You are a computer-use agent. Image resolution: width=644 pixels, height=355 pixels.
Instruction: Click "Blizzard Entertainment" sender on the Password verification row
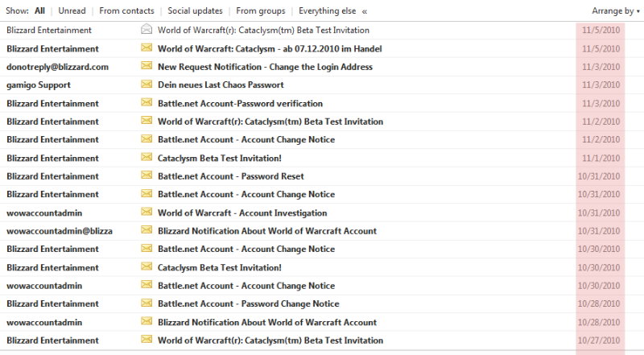pyautogui.click(x=52, y=104)
